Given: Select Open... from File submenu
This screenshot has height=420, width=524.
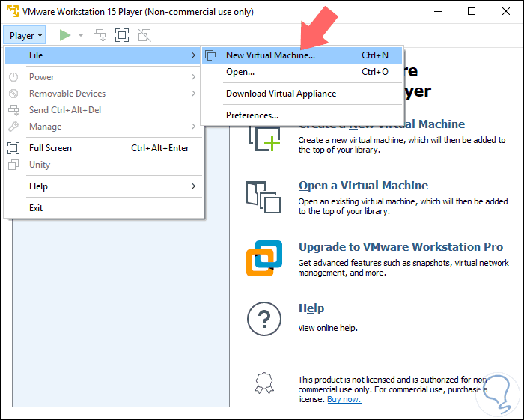Looking at the screenshot, I should click(x=302, y=72).
